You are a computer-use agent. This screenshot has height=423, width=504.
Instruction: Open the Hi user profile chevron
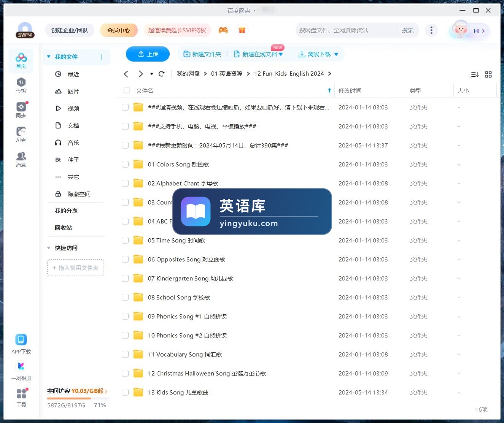(x=483, y=31)
